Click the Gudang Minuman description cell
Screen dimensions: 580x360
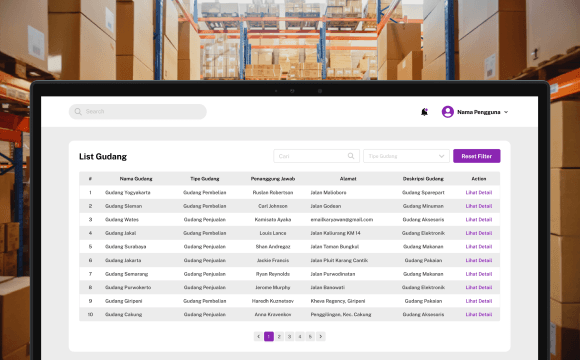click(423, 206)
